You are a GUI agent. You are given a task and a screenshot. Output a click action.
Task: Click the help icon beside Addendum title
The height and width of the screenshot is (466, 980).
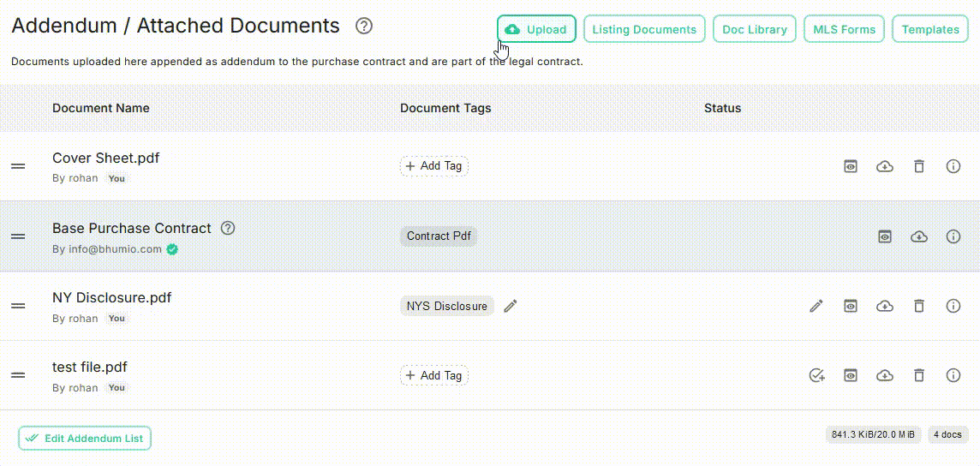(364, 26)
